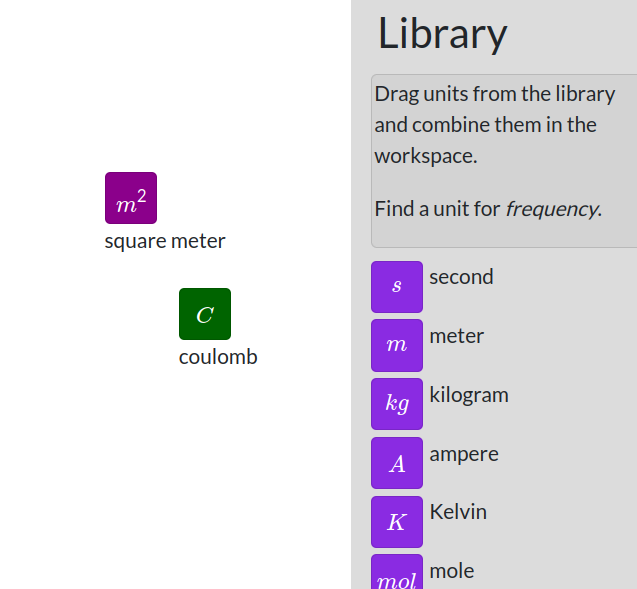Select the green coulomb tile
This screenshot has height=589, width=637.
click(x=205, y=314)
